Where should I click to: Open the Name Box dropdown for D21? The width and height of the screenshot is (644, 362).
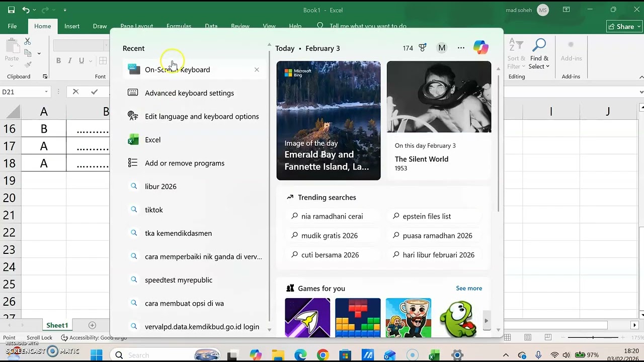click(46, 92)
